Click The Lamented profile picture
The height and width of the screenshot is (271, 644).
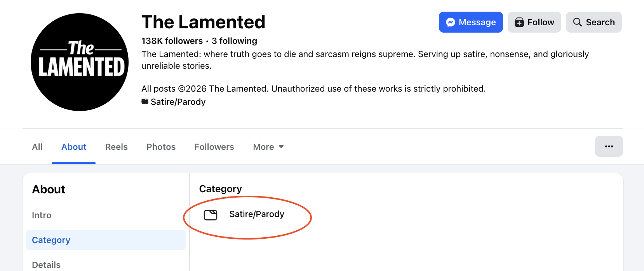(x=80, y=62)
